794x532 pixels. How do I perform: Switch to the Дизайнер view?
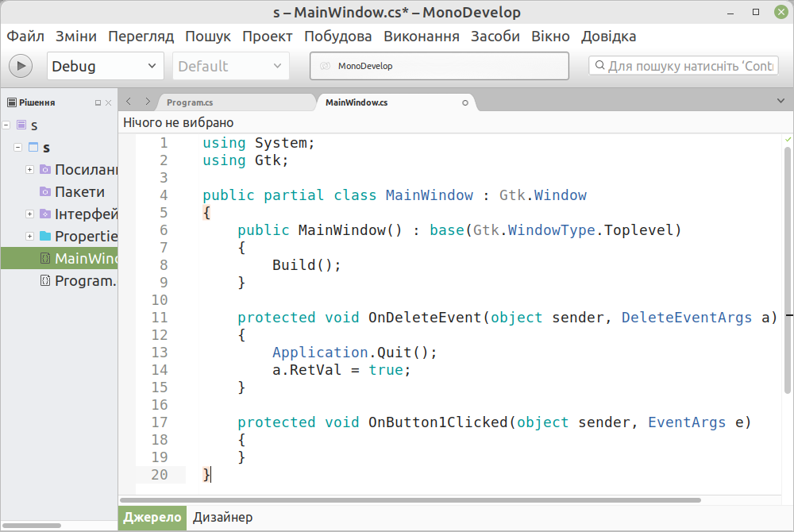[x=223, y=518]
